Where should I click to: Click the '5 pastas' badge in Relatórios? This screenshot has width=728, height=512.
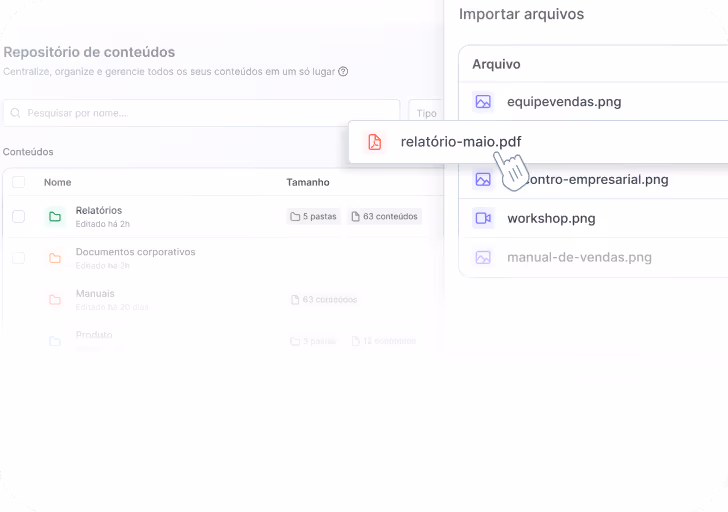coord(313,216)
